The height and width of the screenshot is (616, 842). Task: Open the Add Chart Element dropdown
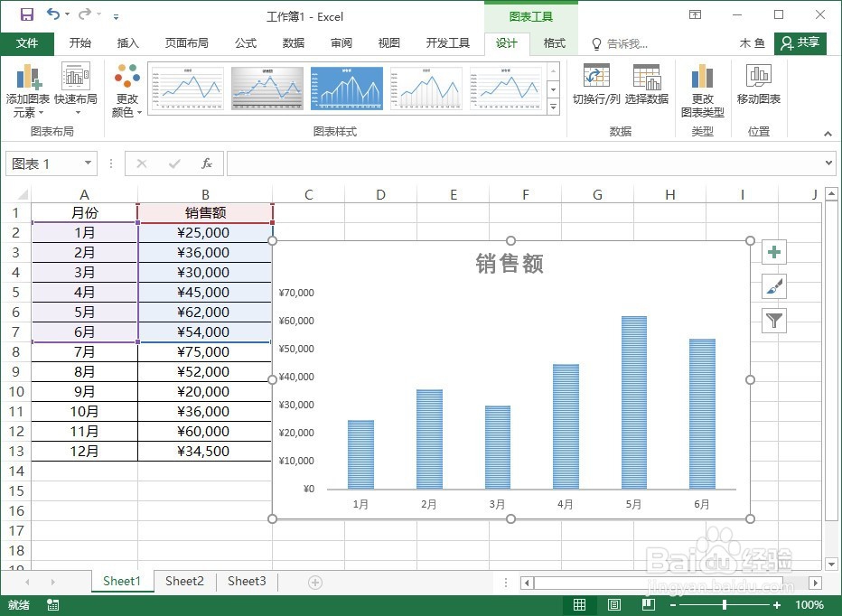point(32,90)
